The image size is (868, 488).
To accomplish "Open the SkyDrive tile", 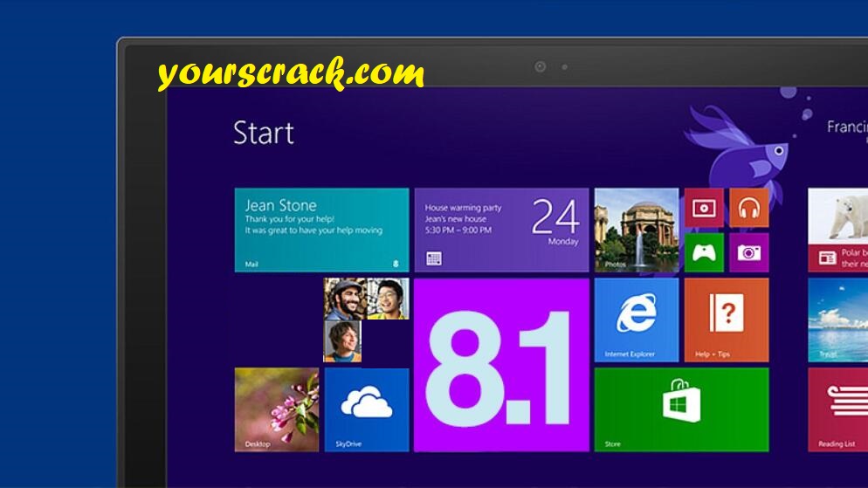I will click(367, 410).
